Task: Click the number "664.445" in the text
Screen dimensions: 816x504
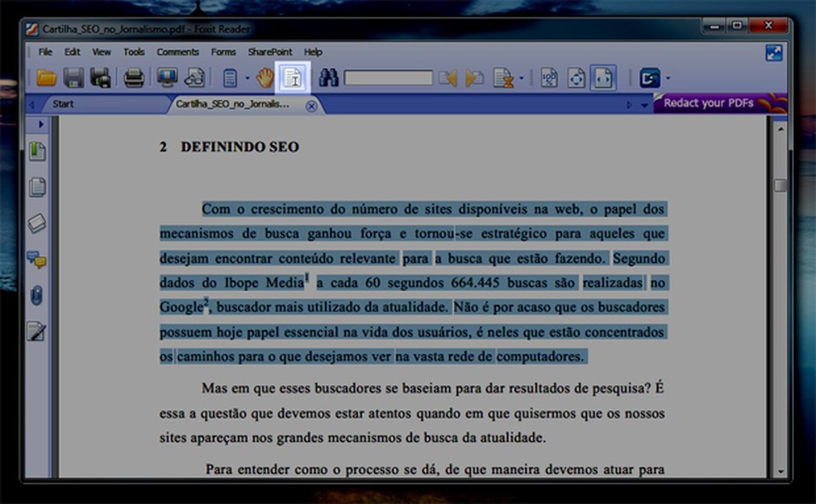Action: click(475, 283)
